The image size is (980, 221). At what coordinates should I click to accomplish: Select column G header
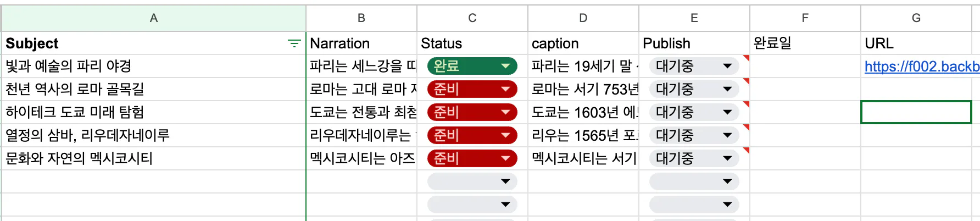click(916, 18)
